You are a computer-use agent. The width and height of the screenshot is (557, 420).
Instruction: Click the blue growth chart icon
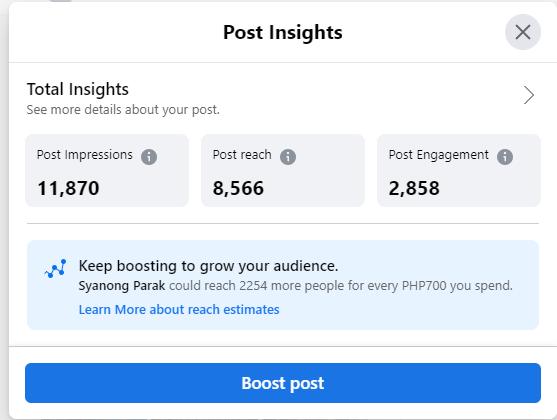(x=55, y=268)
